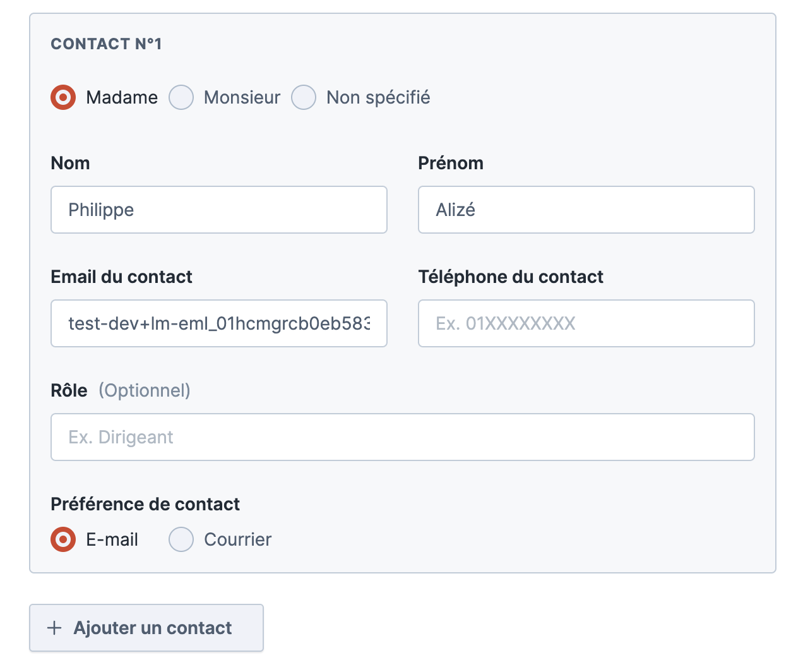Image resolution: width=803 pixels, height=672 pixels.
Task: Click the Non spécifié label text
Action: [x=378, y=97]
